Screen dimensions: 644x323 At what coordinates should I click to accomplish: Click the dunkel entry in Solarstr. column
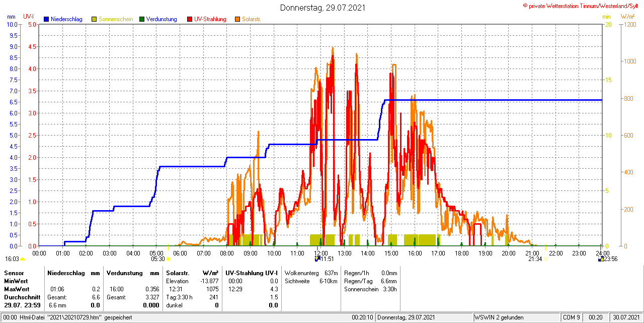(x=174, y=305)
